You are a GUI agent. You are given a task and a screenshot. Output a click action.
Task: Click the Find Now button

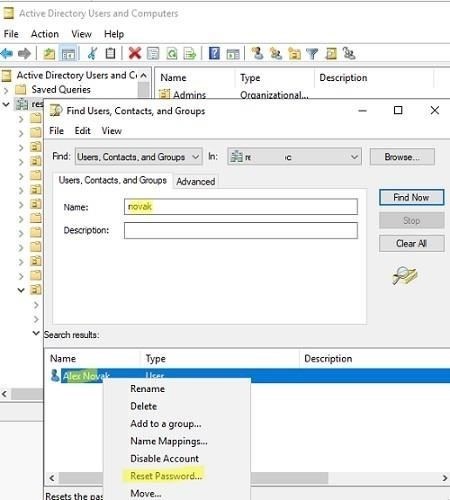(411, 197)
